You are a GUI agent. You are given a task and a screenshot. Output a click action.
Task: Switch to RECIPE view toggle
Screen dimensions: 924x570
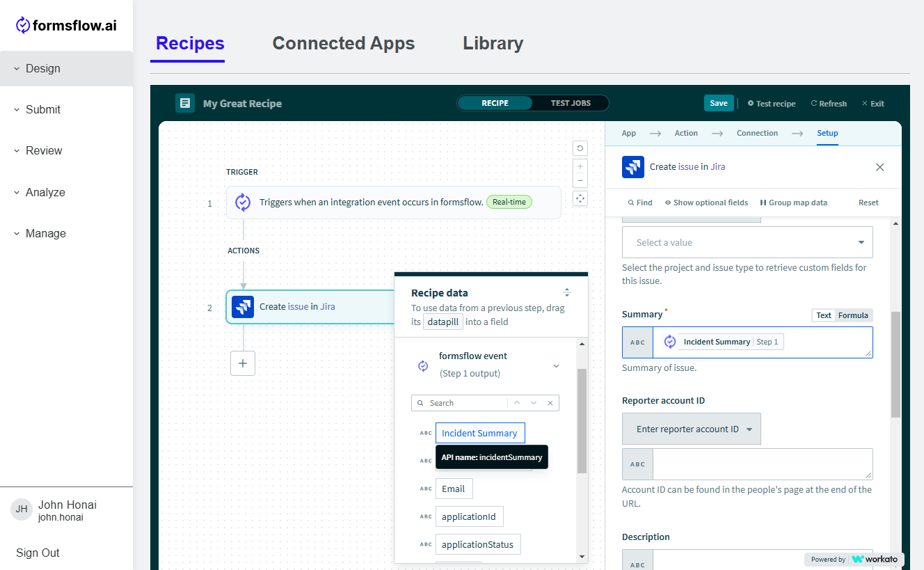495,103
